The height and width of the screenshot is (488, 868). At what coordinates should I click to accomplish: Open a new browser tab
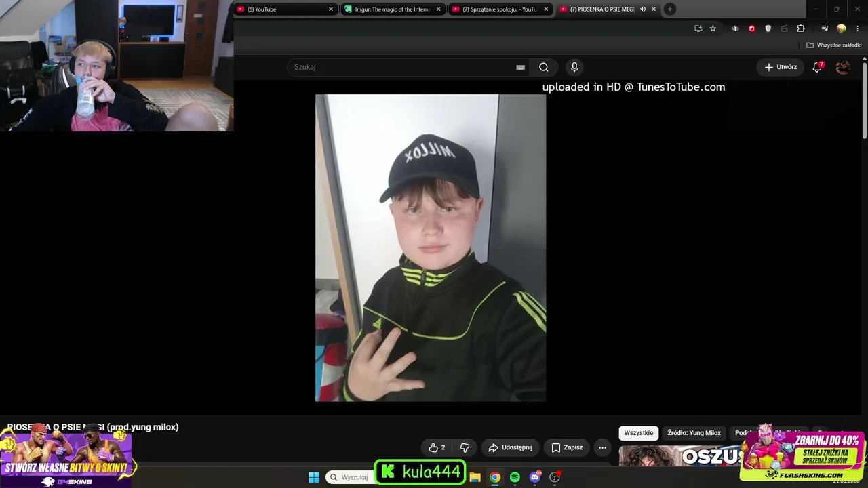(x=669, y=9)
